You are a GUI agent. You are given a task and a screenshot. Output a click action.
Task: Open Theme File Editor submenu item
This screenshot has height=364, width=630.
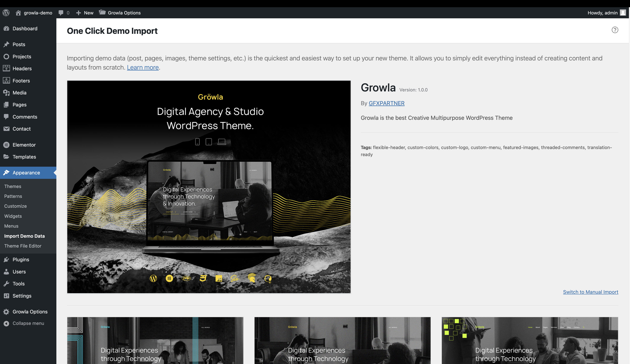23,246
